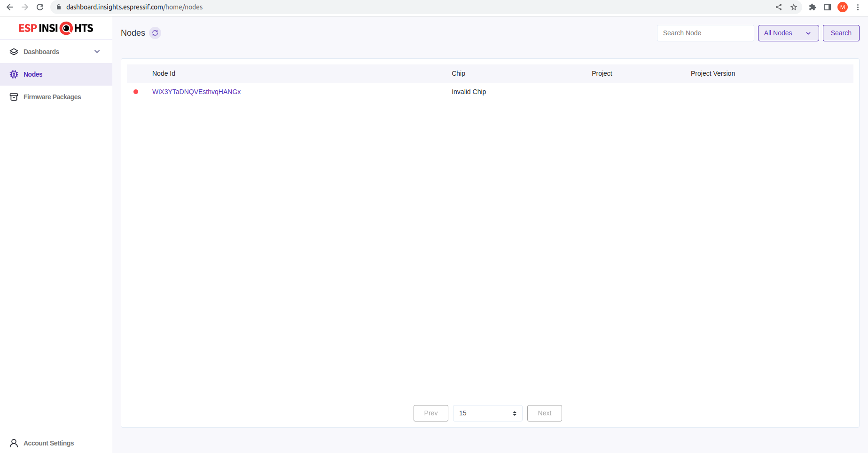Click the refresh icon next to Nodes
Viewport: 868px width, 453px height.
pyautogui.click(x=155, y=33)
